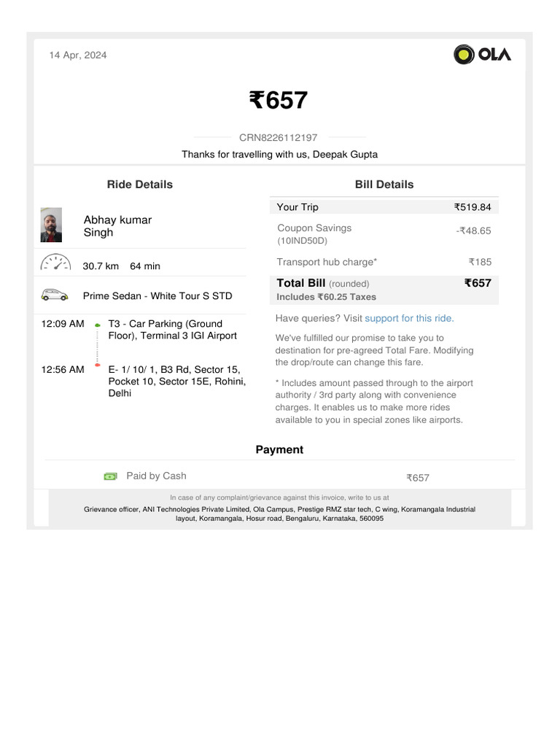Click the T3 Car Parking pickup address

pos(172,330)
